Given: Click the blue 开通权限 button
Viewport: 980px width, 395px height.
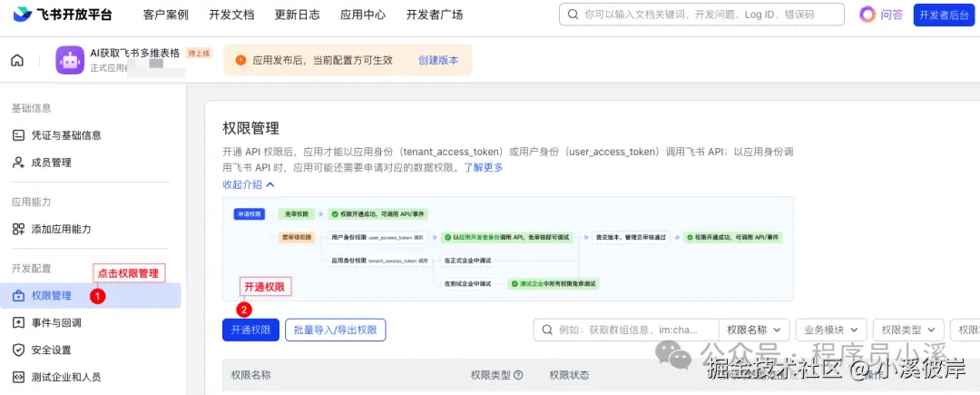Looking at the screenshot, I should coord(250,330).
